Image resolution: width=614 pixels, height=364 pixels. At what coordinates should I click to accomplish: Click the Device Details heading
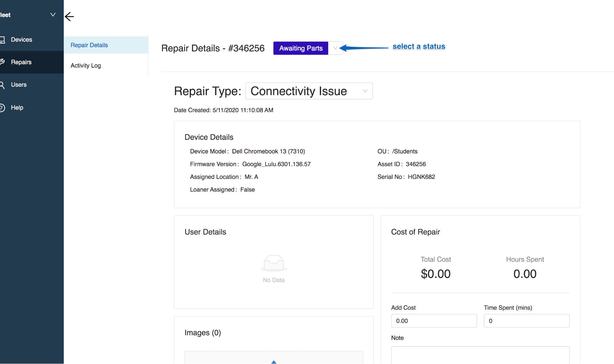[209, 137]
